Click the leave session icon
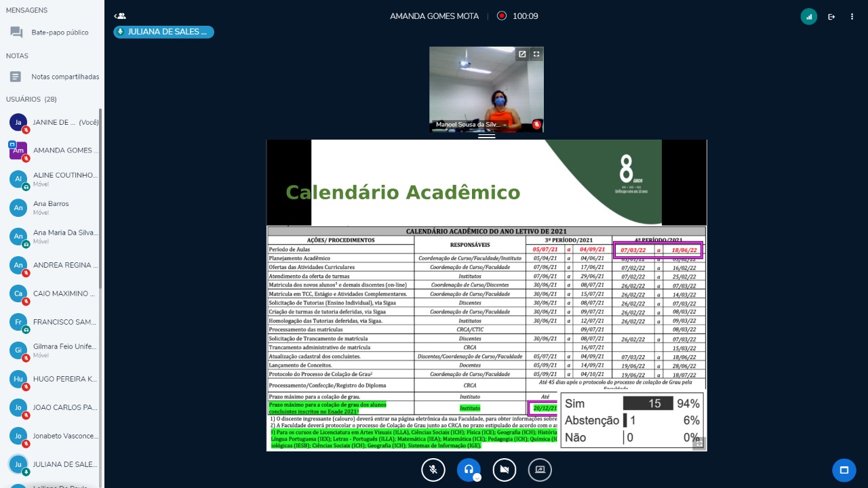 [x=831, y=17]
